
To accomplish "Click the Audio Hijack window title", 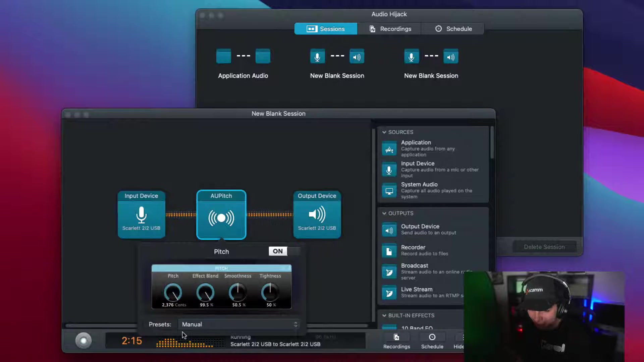I will coord(389,14).
